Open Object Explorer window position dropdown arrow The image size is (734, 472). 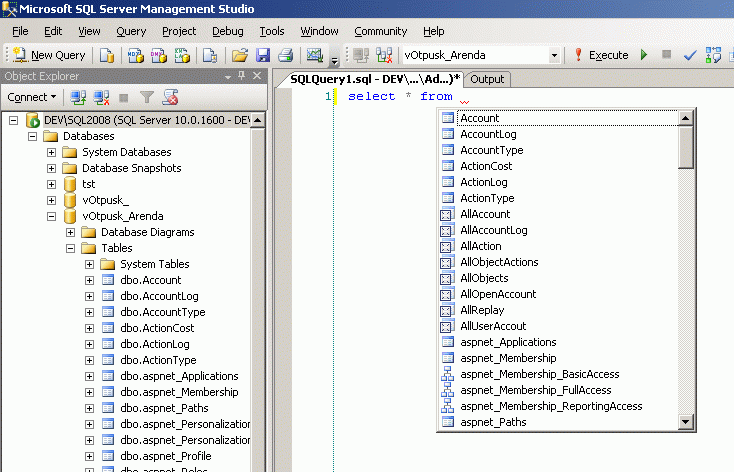[228, 76]
